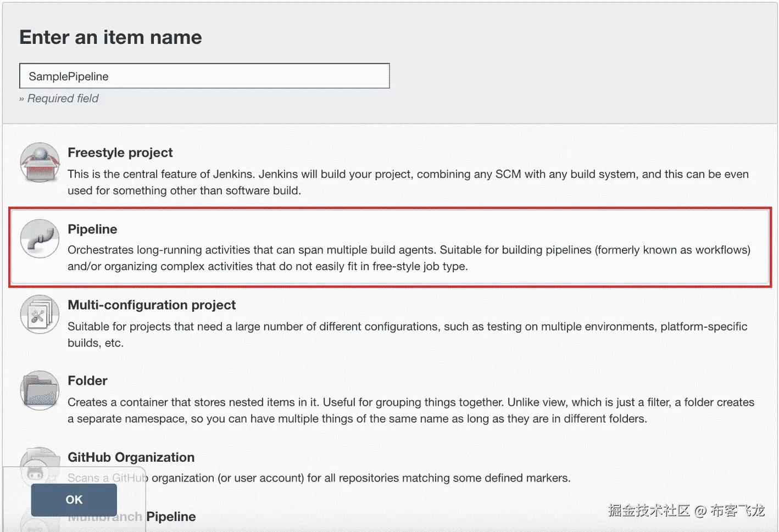
Task: Click the GitHub Organization icon
Action: tap(38, 458)
